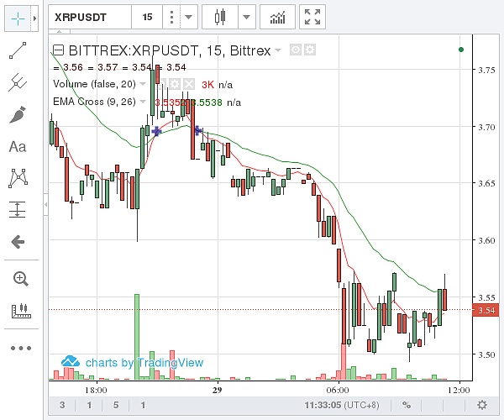504x420 pixels.
Task: Click the 11:33:05 (UTC+8) clock
Action: tap(342, 405)
